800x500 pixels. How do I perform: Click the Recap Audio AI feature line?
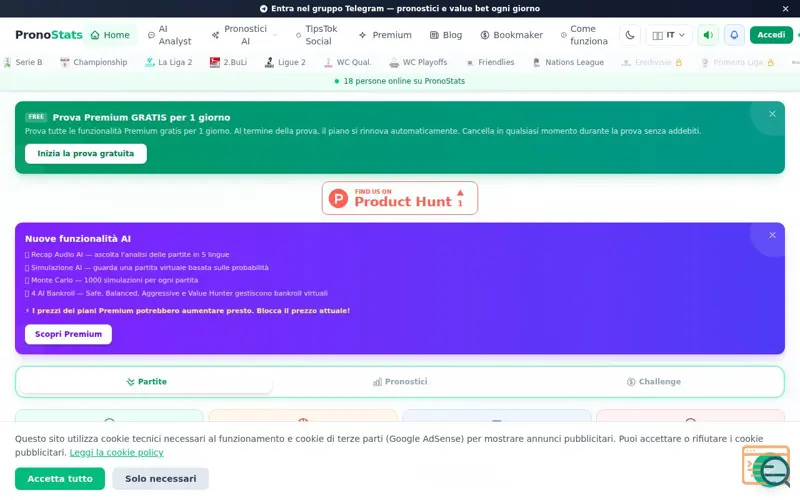(127, 255)
